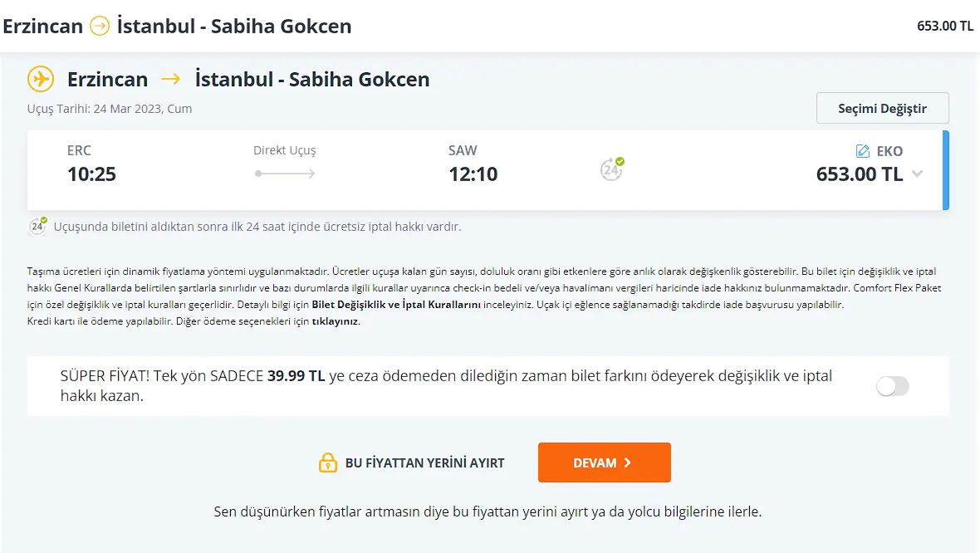Click the airplane departure icon beside Erzincan
980x553 pixels.
[x=39, y=78]
